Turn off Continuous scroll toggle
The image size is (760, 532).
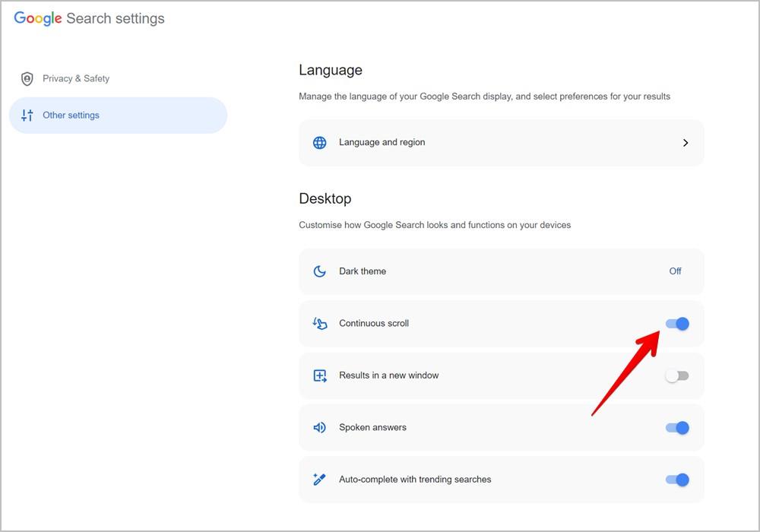[677, 324]
